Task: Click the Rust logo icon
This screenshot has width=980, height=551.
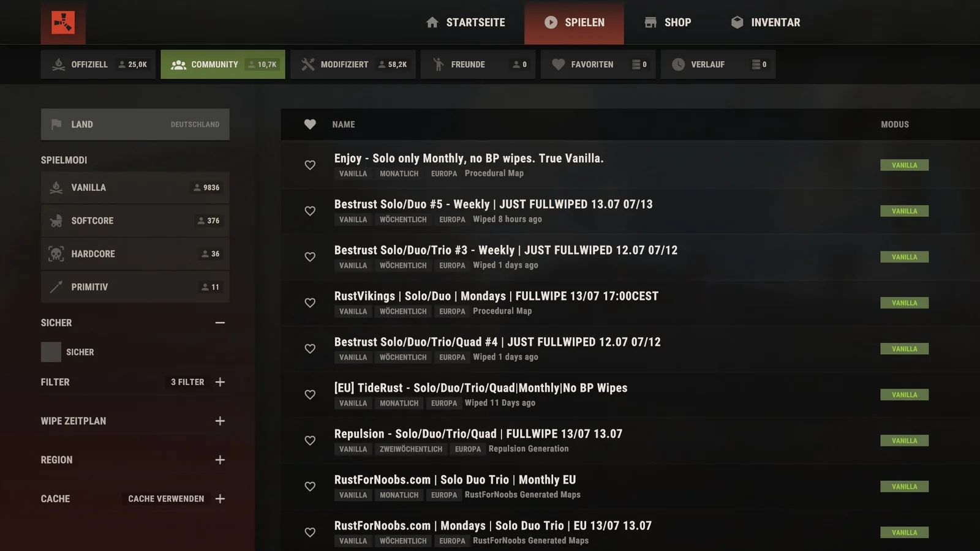Action: coord(63,23)
